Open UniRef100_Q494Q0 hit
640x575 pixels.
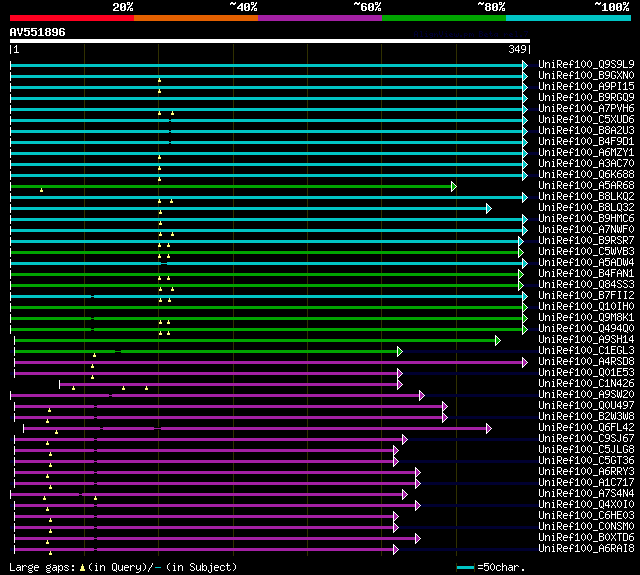[x=586, y=329]
